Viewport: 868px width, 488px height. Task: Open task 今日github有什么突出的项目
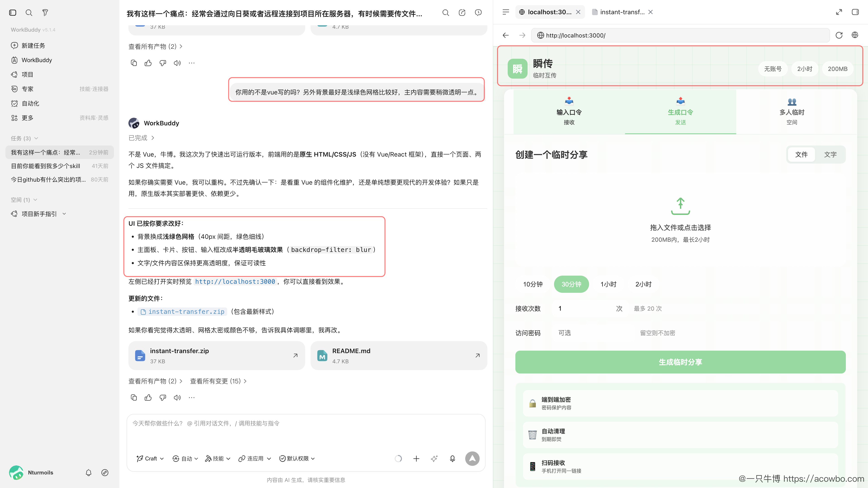tap(60, 180)
